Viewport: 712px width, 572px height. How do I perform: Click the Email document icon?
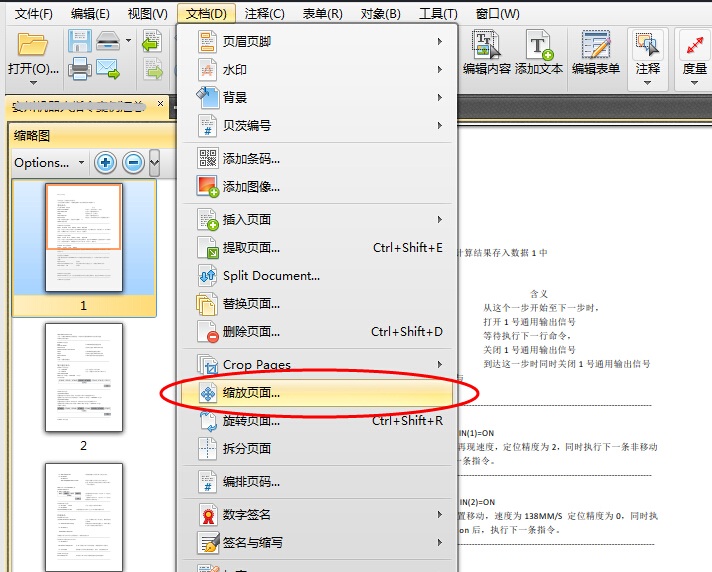[108, 69]
